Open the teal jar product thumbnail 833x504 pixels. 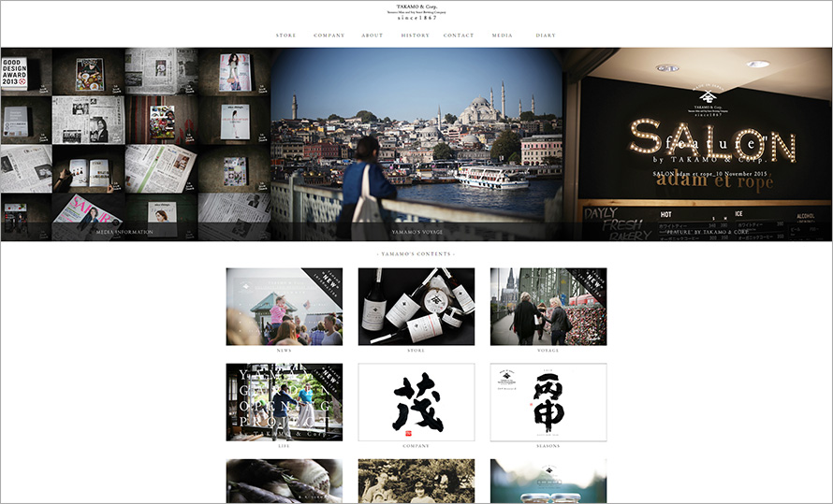pyautogui.click(x=548, y=481)
